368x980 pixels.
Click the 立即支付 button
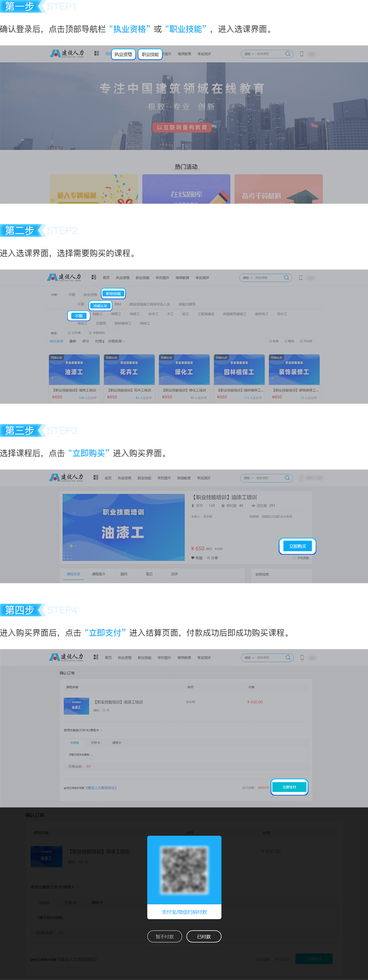[289, 787]
